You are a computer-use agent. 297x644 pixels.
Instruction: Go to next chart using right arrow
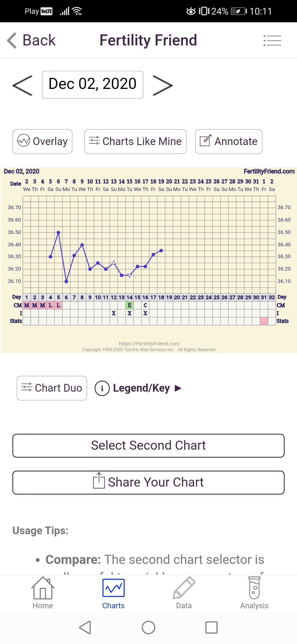click(162, 85)
